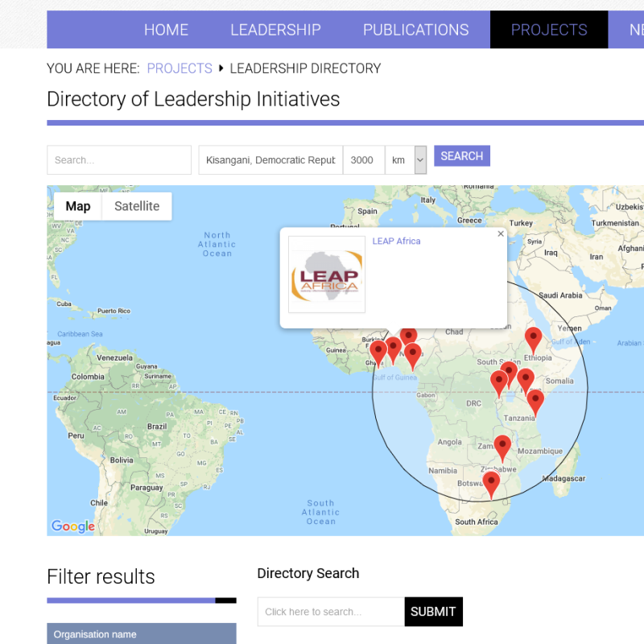Click the Submit button in Directory Search
This screenshot has height=644, width=644.
(433, 612)
